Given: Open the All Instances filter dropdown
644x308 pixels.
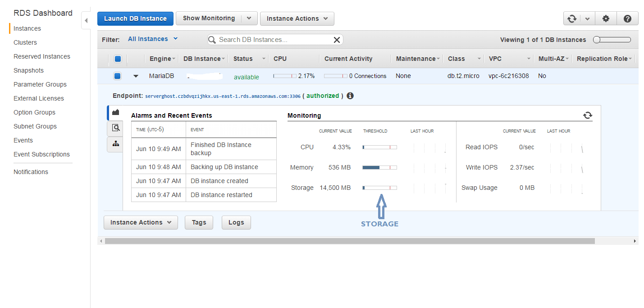Looking at the screenshot, I should tap(153, 39).
